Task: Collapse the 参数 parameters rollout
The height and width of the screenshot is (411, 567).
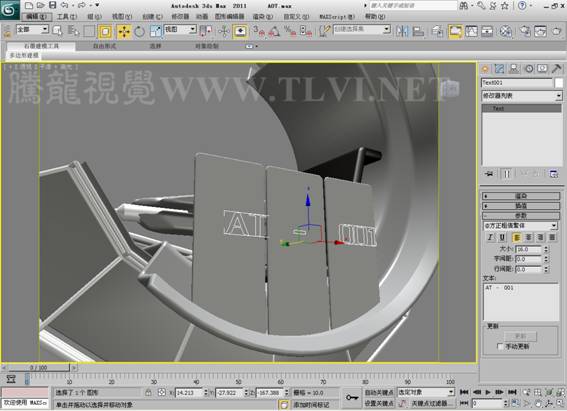Action: point(521,215)
